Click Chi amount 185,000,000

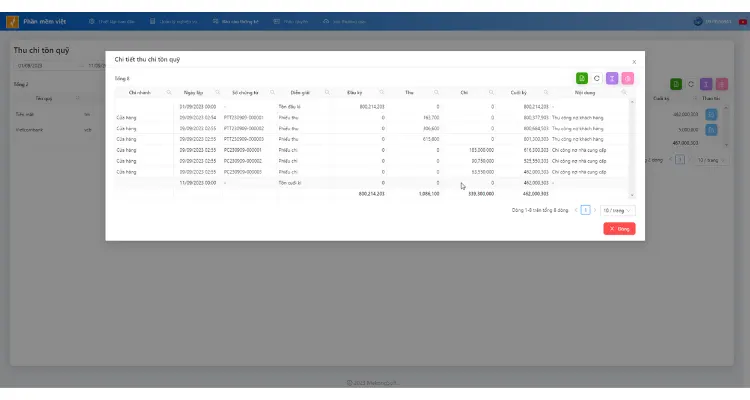click(x=481, y=150)
